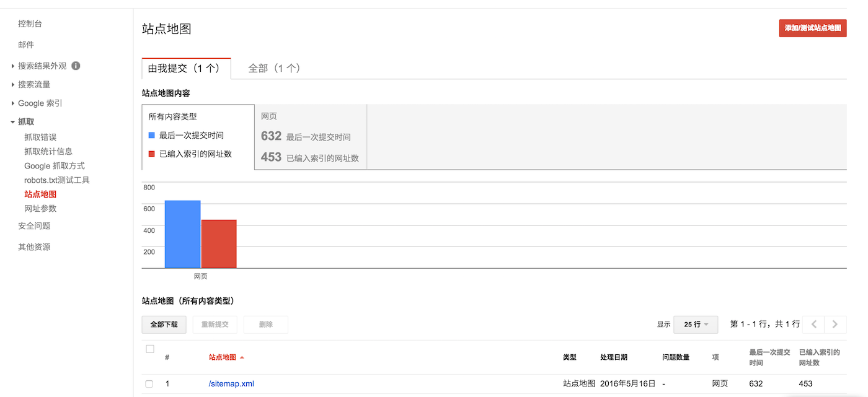The width and height of the screenshot is (868, 397).
Task: Open the 25 行 rows dropdown
Action: [696, 325]
